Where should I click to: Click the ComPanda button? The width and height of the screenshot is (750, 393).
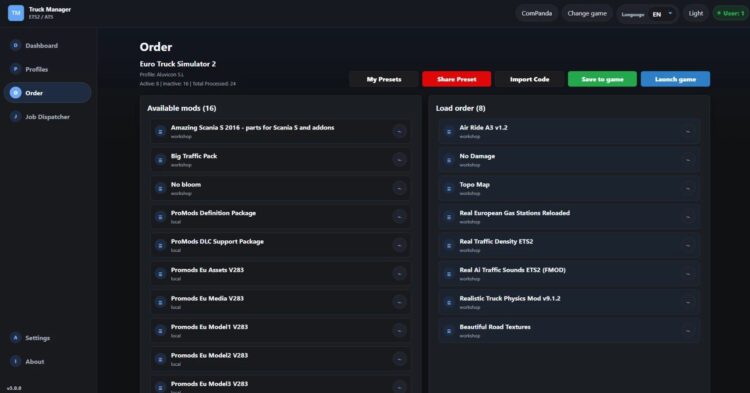coord(536,13)
